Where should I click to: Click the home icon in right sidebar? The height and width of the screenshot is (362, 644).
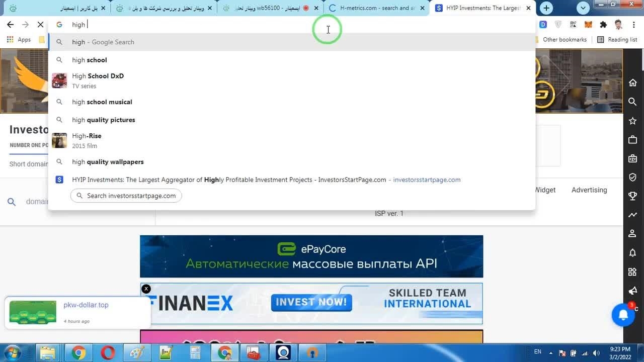[x=632, y=83]
